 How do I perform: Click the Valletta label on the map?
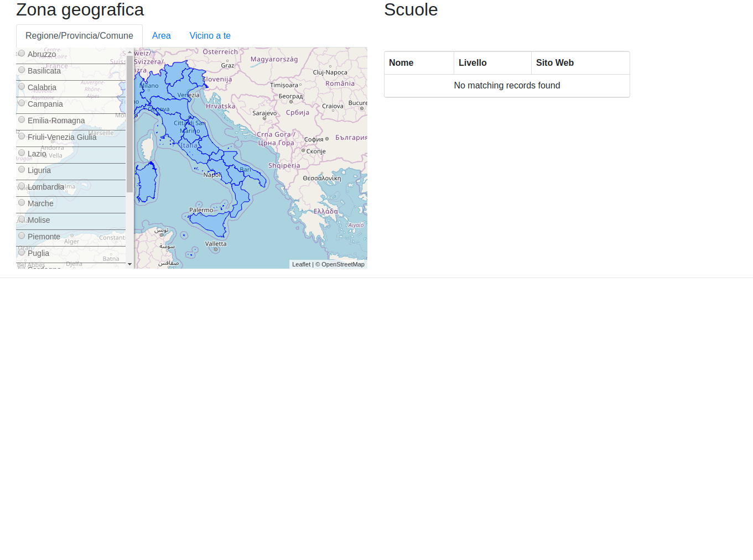[216, 244]
